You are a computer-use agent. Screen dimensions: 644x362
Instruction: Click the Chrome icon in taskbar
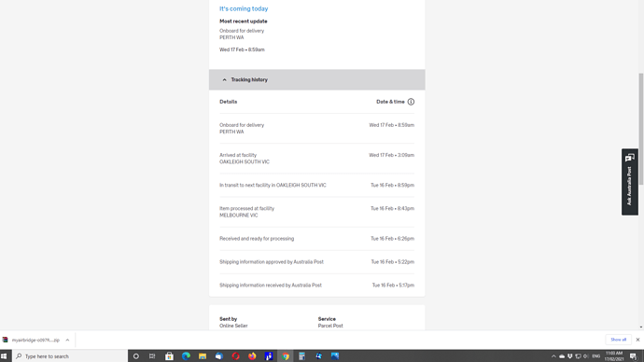click(286, 356)
